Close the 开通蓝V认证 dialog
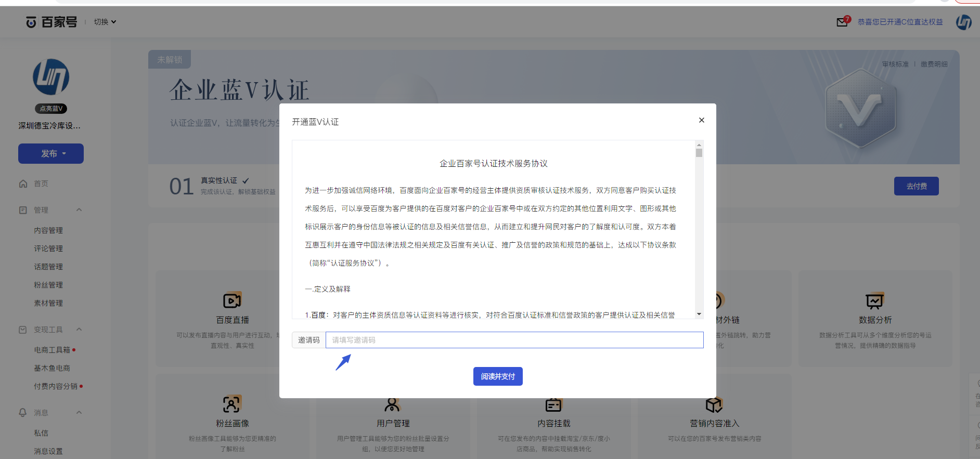Screen dimensions: 980x459 [x=701, y=120]
